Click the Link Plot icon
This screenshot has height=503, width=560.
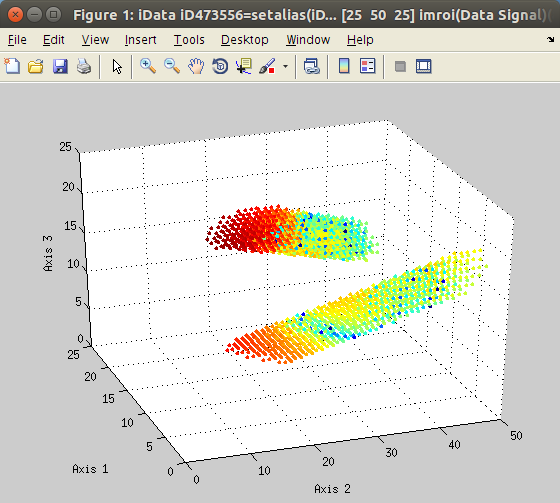[311, 66]
